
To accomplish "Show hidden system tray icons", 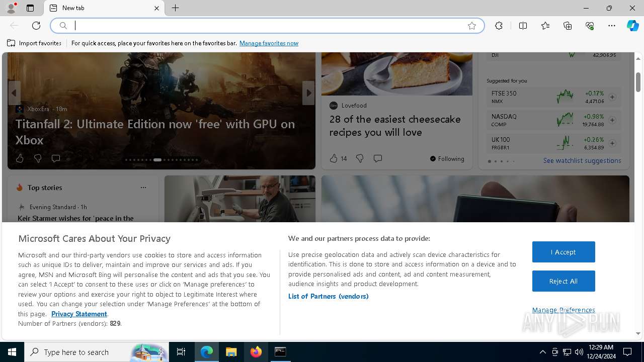I will click(542, 352).
